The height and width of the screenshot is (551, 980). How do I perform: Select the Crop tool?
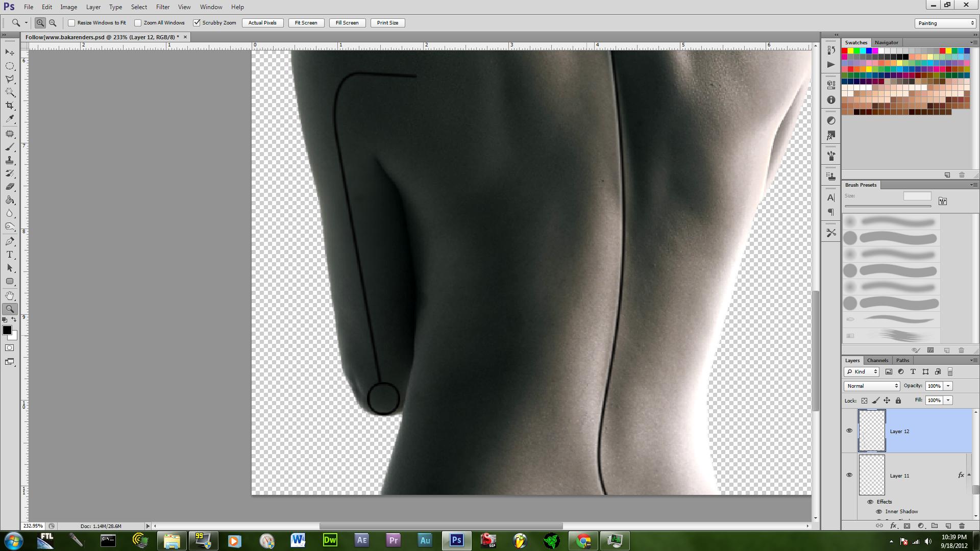pyautogui.click(x=10, y=106)
